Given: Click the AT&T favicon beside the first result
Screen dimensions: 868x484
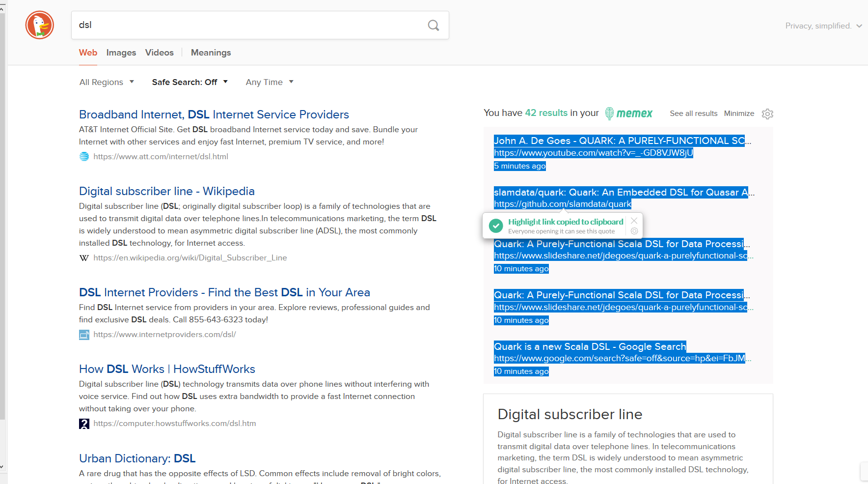Looking at the screenshot, I should pos(83,156).
